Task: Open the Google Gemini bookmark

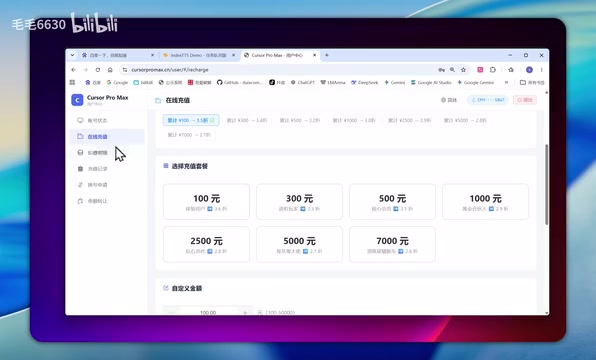Action: 476,82
